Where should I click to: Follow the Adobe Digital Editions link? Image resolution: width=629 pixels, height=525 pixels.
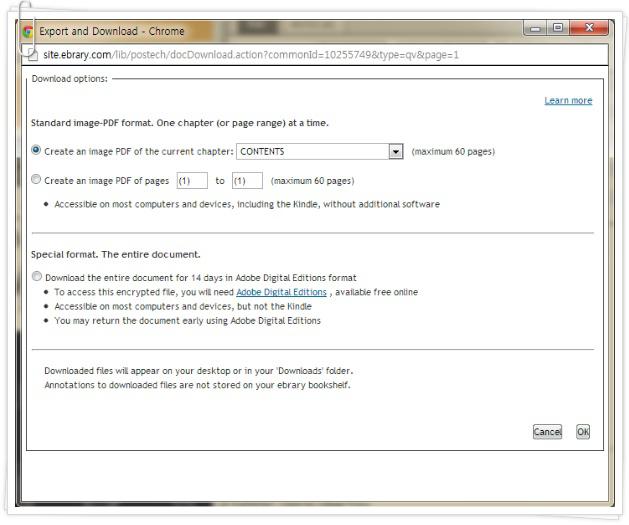point(282,292)
